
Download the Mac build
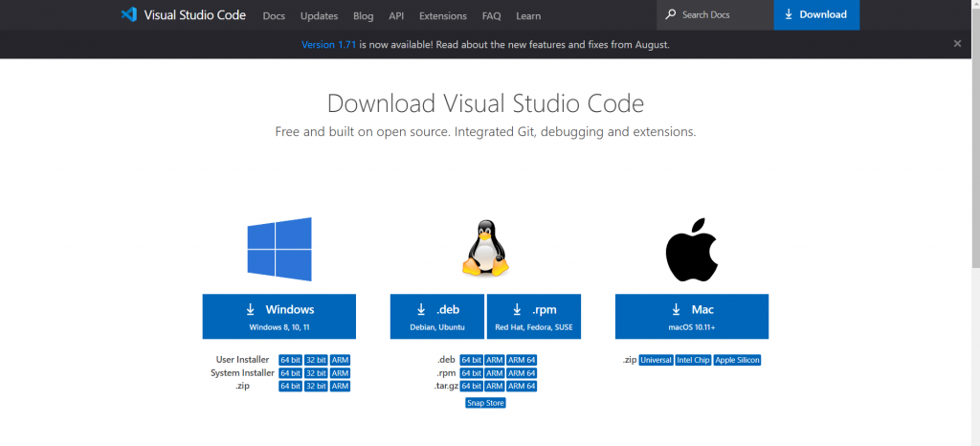[692, 317]
